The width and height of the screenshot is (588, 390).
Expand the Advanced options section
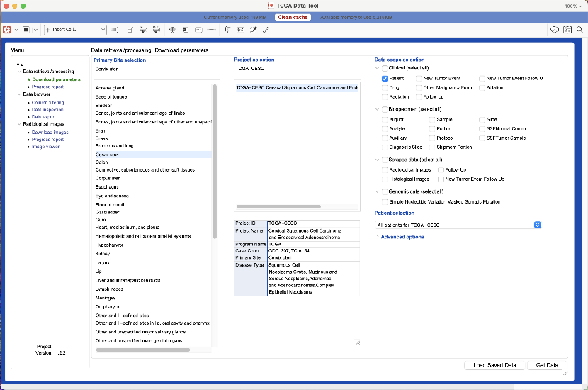pyautogui.click(x=402, y=237)
